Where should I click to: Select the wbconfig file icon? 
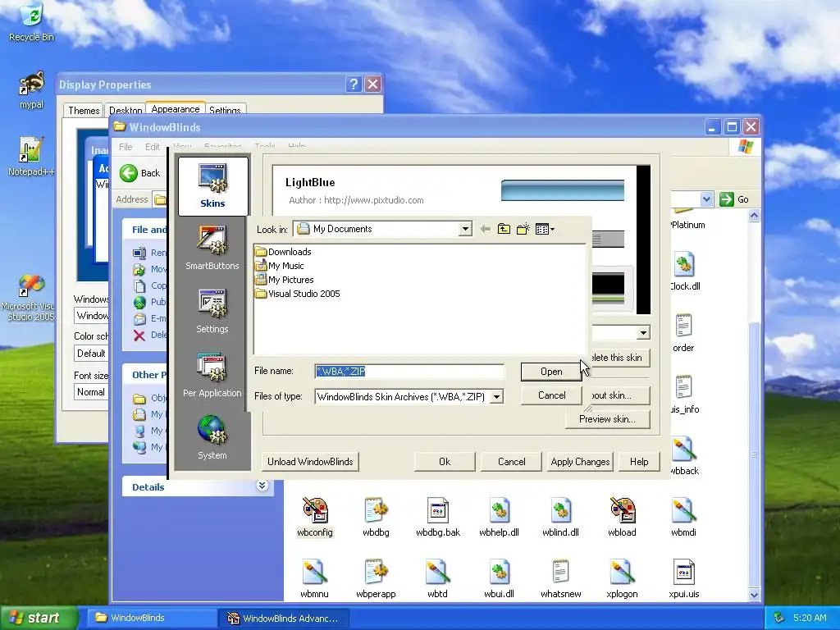click(x=315, y=517)
